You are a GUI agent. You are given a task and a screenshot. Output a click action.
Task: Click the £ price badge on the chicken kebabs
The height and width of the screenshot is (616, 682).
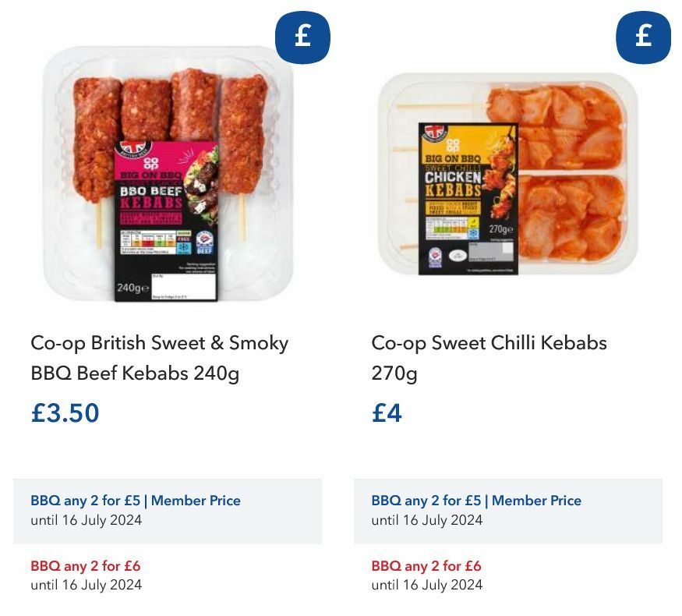642,36
